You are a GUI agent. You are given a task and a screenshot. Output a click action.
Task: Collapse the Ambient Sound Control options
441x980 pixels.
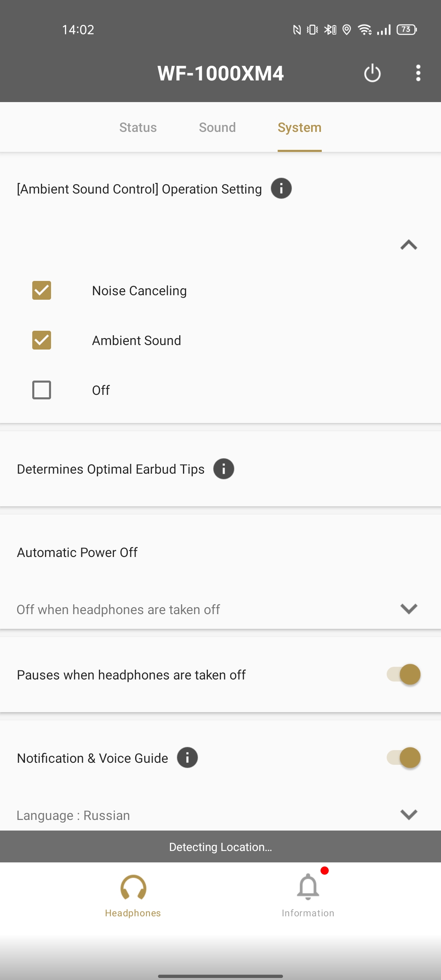(x=409, y=245)
